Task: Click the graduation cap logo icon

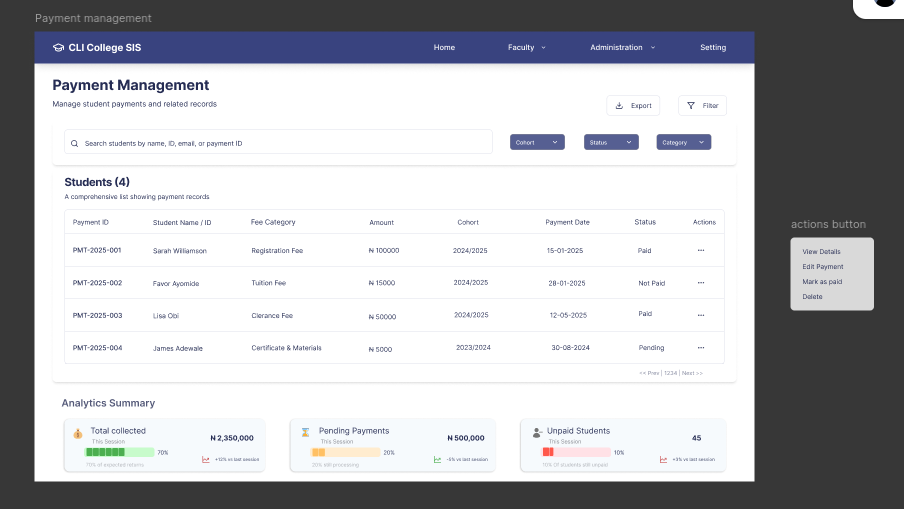Action: coord(58,47)
